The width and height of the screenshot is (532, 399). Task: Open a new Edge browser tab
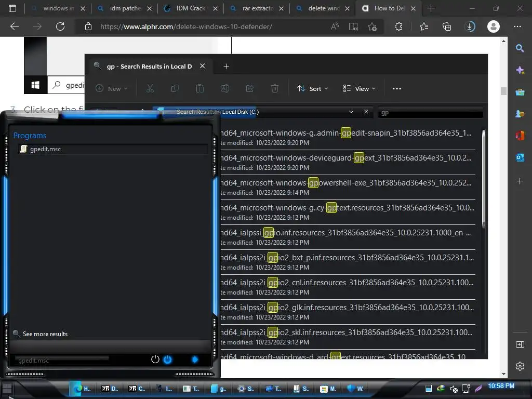click(431, 8)
